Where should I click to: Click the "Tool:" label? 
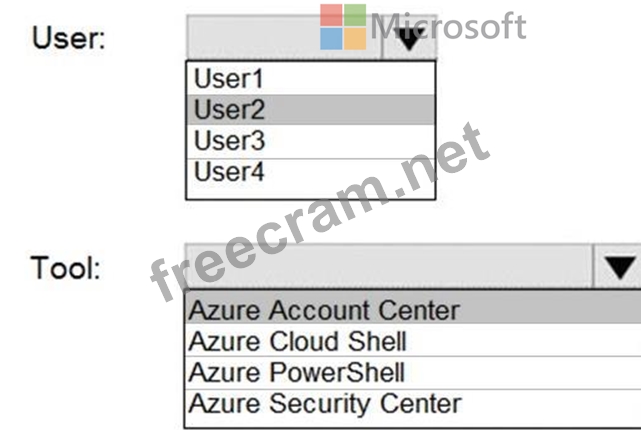pos(65,268)
